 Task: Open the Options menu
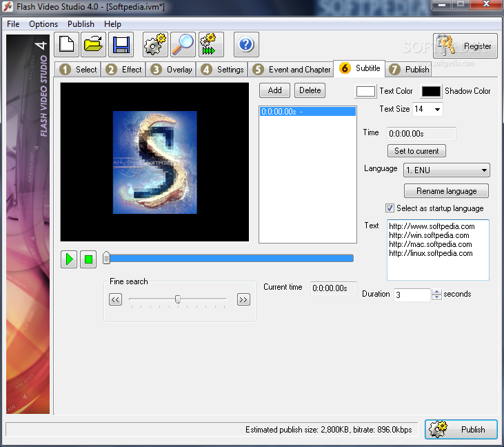[x=43, y=24]
